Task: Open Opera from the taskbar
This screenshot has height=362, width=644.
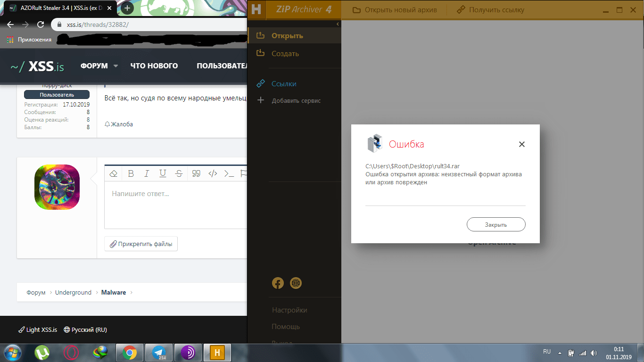Action: pyautogui.click(x=72, y=352)
